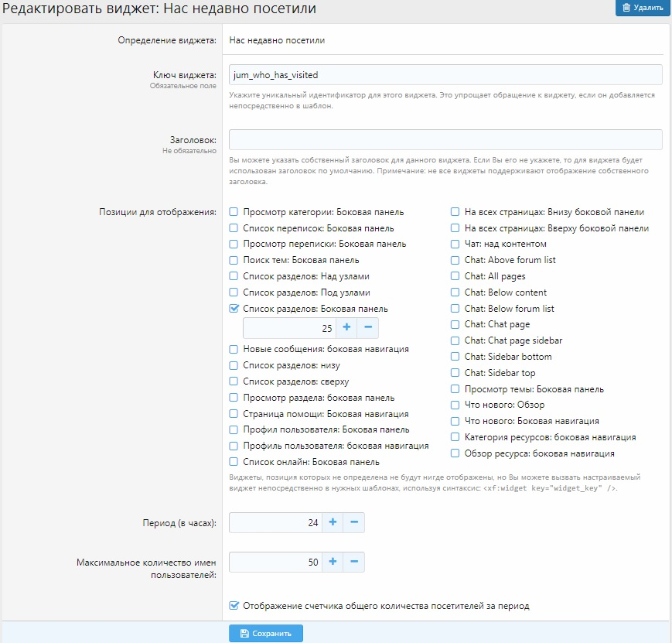672x643 pixels.
Task: Uncheck Список разделов: Боковая панель
Action: tap(234, 309)
